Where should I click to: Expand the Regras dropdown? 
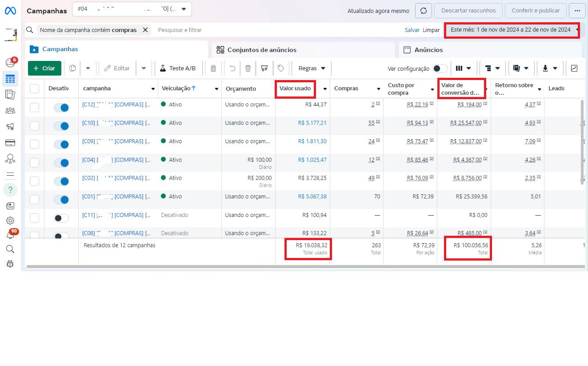[x=312, y=68]
